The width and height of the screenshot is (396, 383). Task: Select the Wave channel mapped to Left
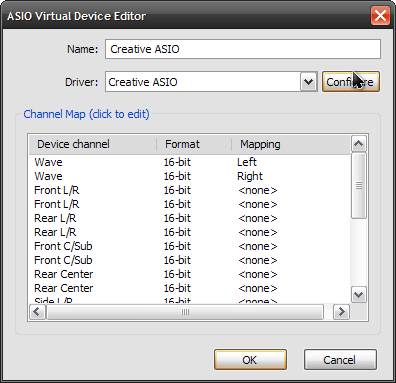pyautogui.click(x=48, y=162)
